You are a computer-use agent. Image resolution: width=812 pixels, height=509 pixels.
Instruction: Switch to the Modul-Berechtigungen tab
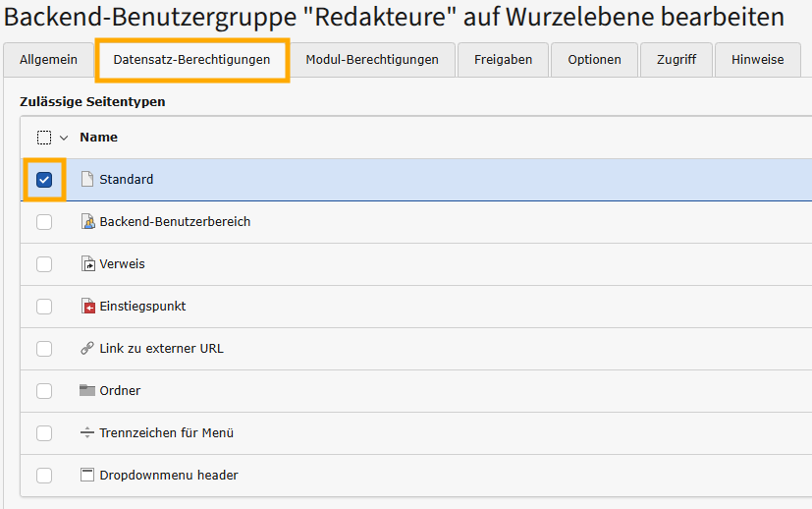[372, 60]
